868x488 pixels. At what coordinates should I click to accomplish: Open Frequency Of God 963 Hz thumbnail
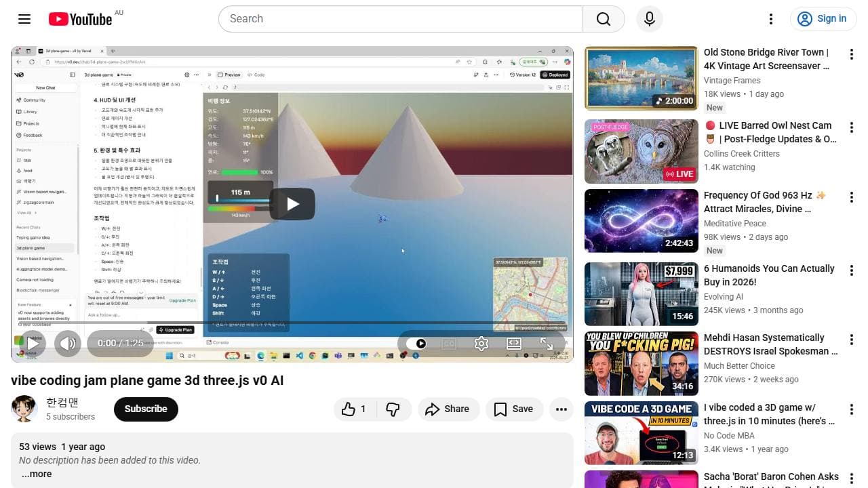point(641,221)
